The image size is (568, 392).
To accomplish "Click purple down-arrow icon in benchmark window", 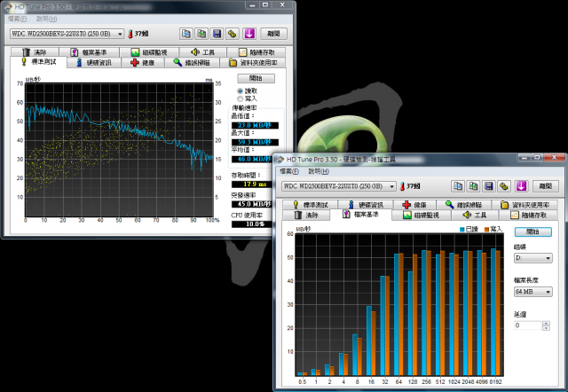I will click(x=248, y=34).
